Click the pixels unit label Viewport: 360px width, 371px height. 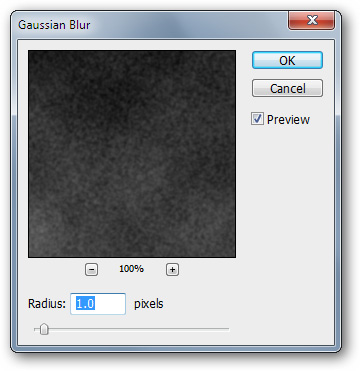149,304
